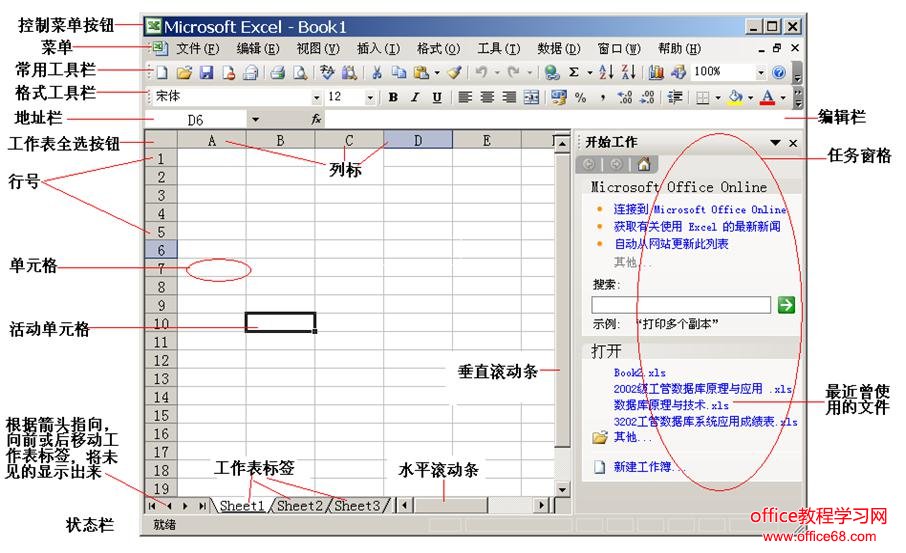Open the 编辑(E) menu
Image resolution: width=906 pixels, height=553 pixels.
coord(258,49)
